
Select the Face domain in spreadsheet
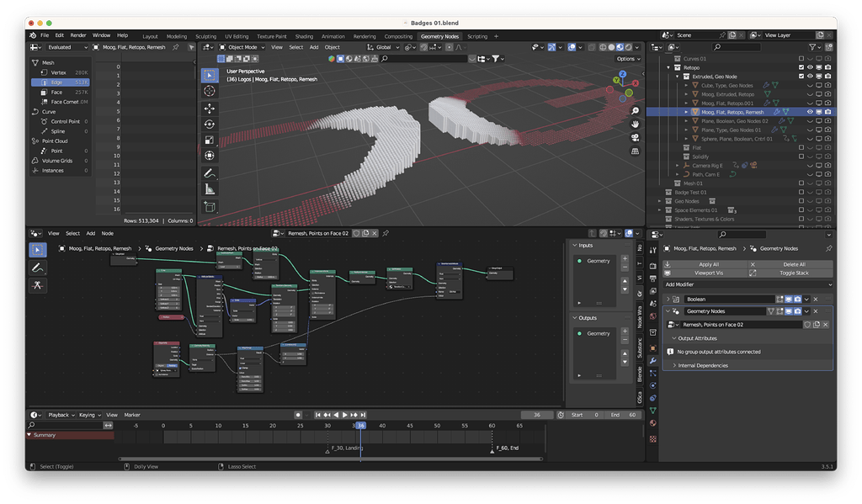[x=61, y=93]
